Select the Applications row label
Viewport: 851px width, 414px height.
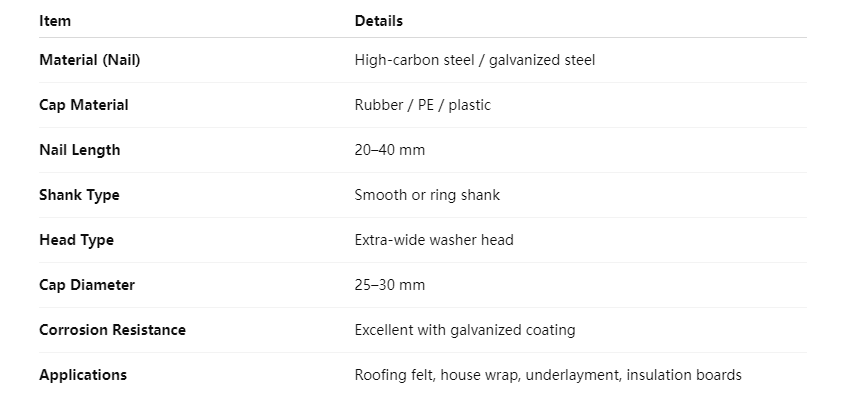(83, 375)
